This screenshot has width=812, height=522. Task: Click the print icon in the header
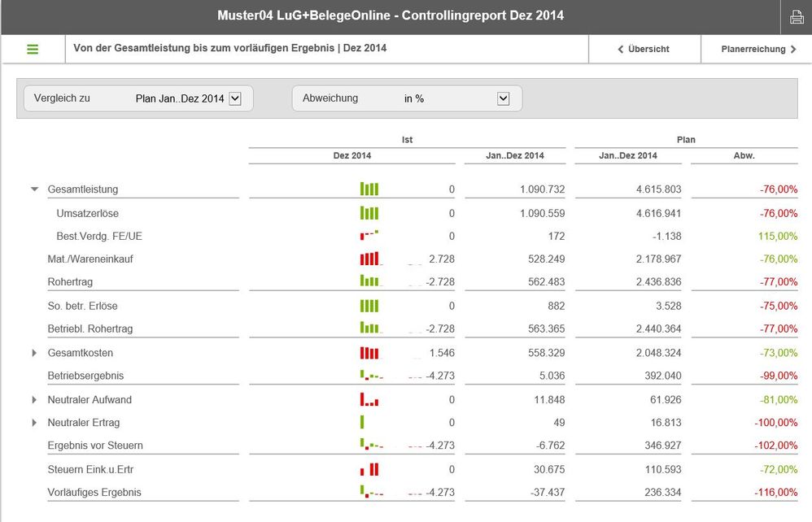797,17
